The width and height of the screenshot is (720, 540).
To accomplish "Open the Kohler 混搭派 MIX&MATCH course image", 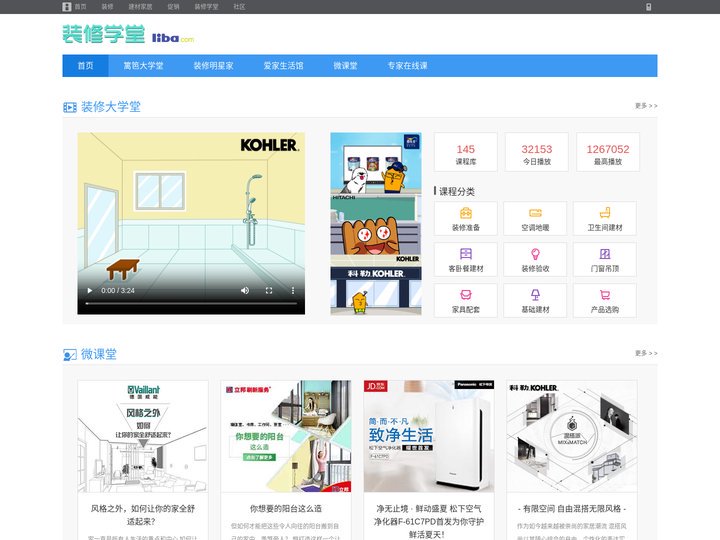I will pos(572,436).
